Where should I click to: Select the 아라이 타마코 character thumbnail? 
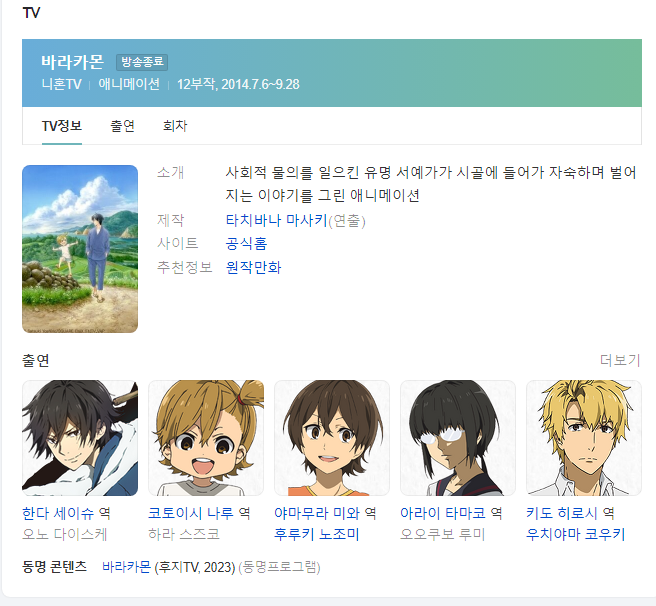(458, 438)
